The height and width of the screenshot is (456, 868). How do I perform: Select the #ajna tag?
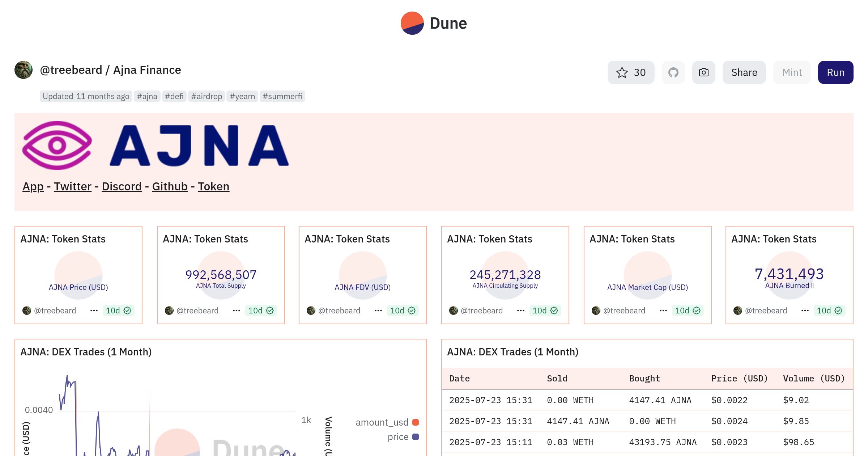(147, 96)
